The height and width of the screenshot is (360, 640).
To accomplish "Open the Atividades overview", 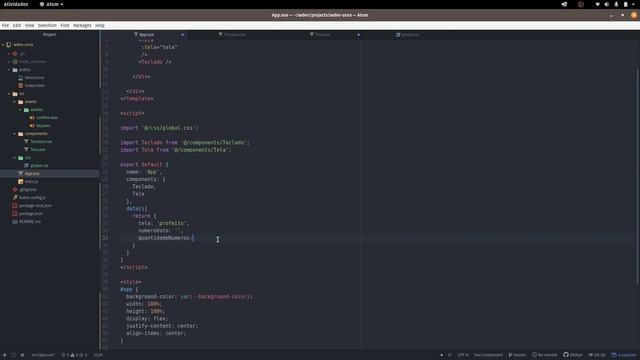I will [16, 4].
